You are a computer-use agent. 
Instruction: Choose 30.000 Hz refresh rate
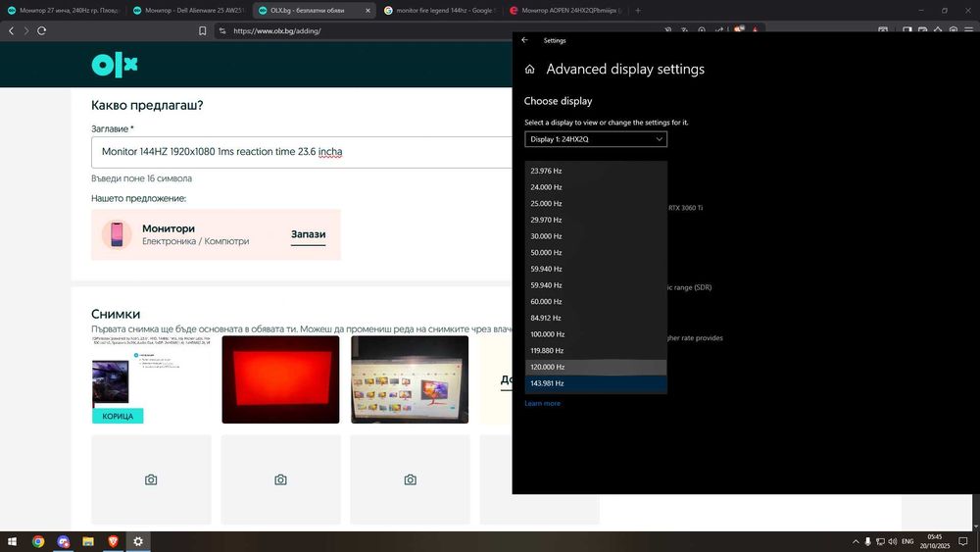coord(596,235)
